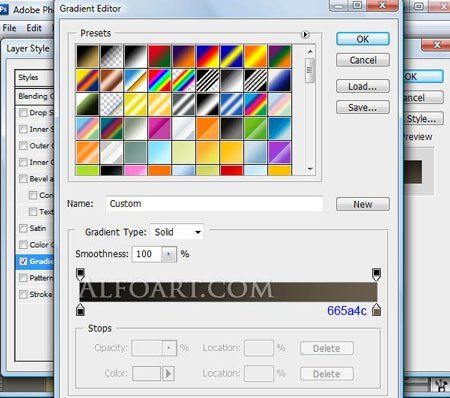Select the dark blue chrome gradient preset
This screenshot has width=450, height=398.
point(280,80)
